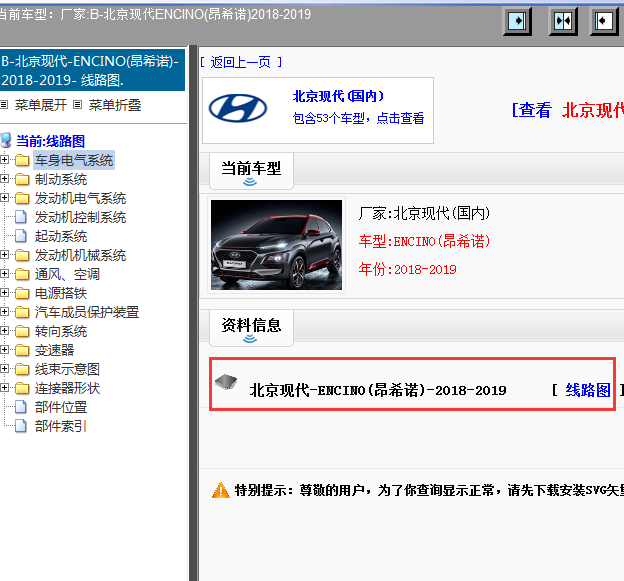Click 北京现代-ENCINO(昂希诺)-2018-2019 entry text

click(x=378, y=390)
